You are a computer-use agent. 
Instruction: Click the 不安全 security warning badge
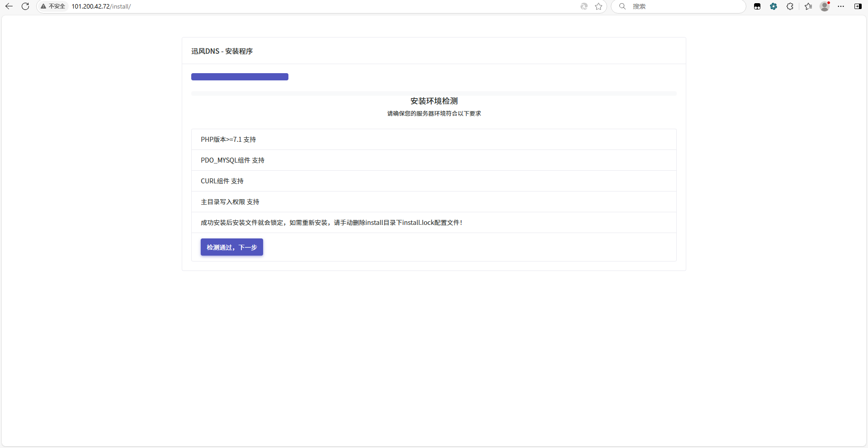coord(53,6)
